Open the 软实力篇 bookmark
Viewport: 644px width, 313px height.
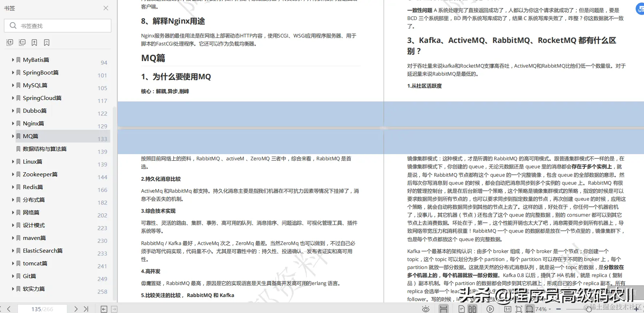pyautogui.click(x=34, y=289)
